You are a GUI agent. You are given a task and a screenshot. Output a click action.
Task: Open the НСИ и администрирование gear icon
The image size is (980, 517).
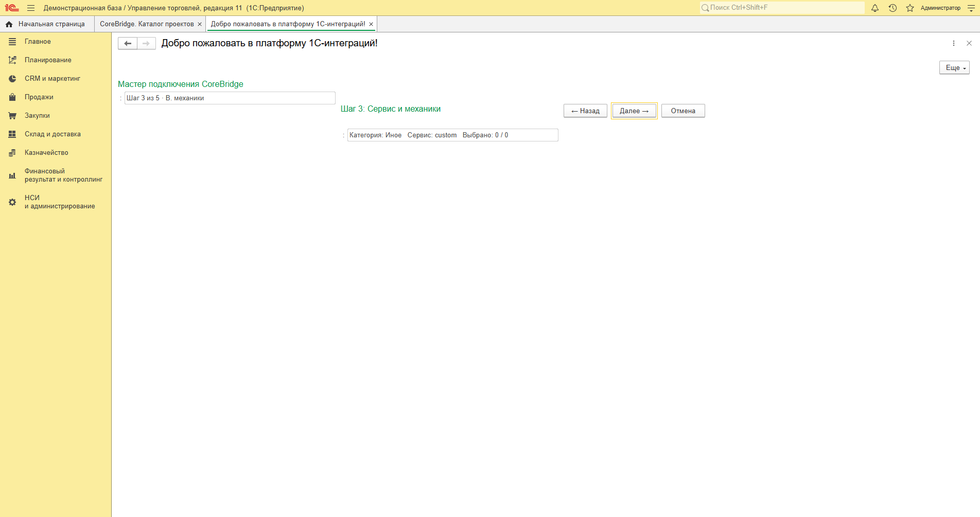point(12,202)
